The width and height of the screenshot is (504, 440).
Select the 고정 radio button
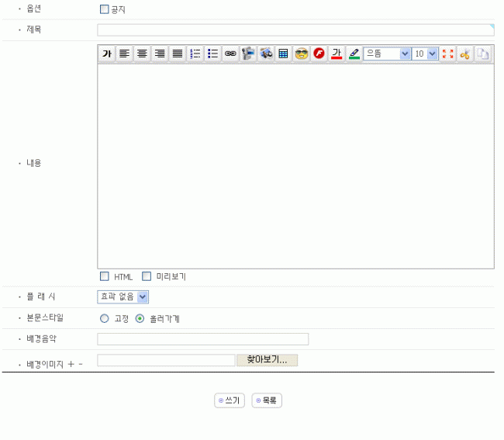tap(104, 318)
